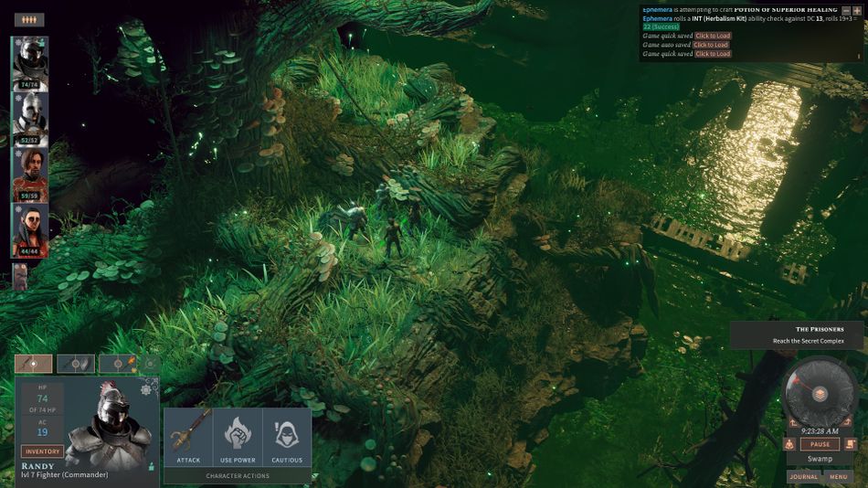Load the first quick save entry

point(713,36)
